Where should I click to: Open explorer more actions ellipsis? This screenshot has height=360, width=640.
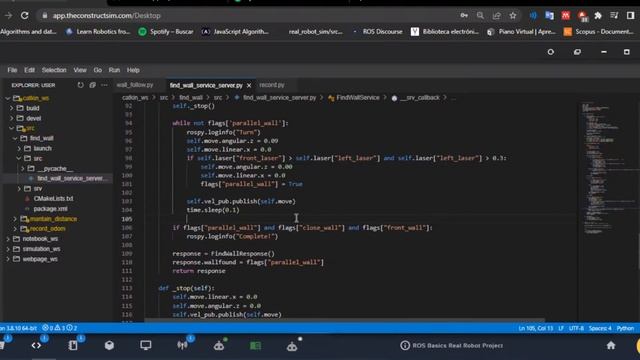point(104,85)
